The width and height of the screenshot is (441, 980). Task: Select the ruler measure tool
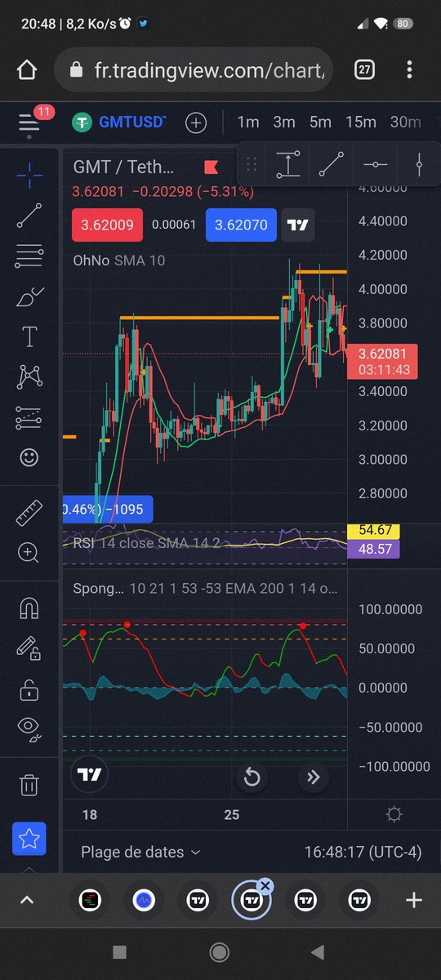[29, 513]
